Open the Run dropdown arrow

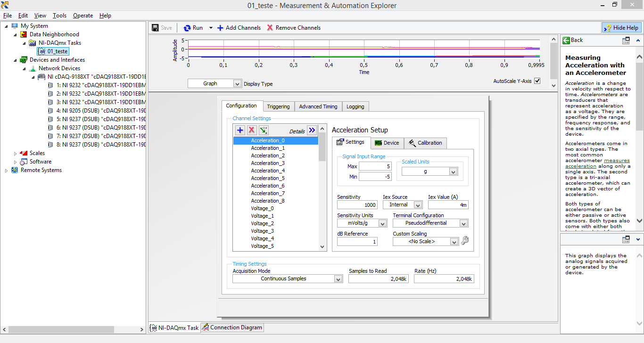[211, 28]
